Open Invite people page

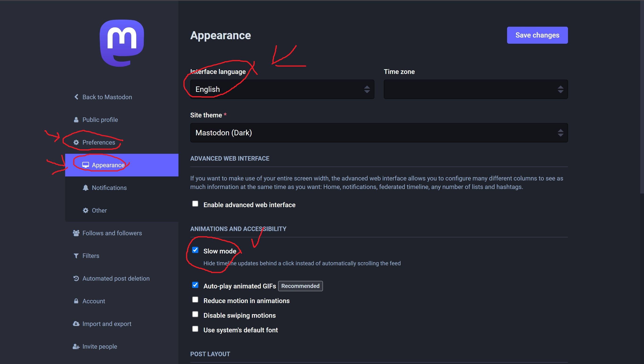122,347
